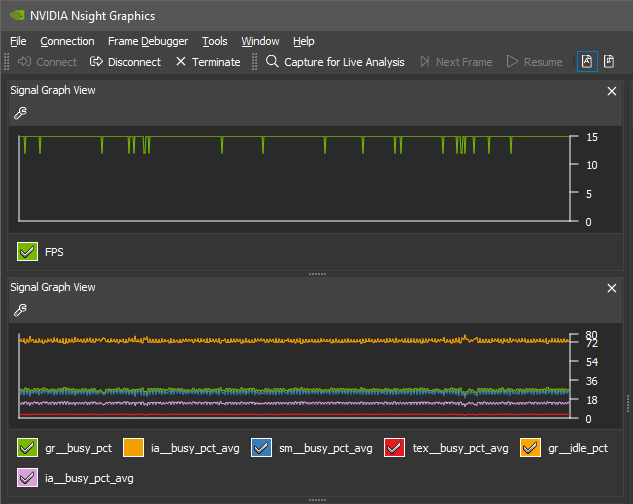Click the tex__busy_pct_avg label
633x504 pixels.
(x=461, y=448)
